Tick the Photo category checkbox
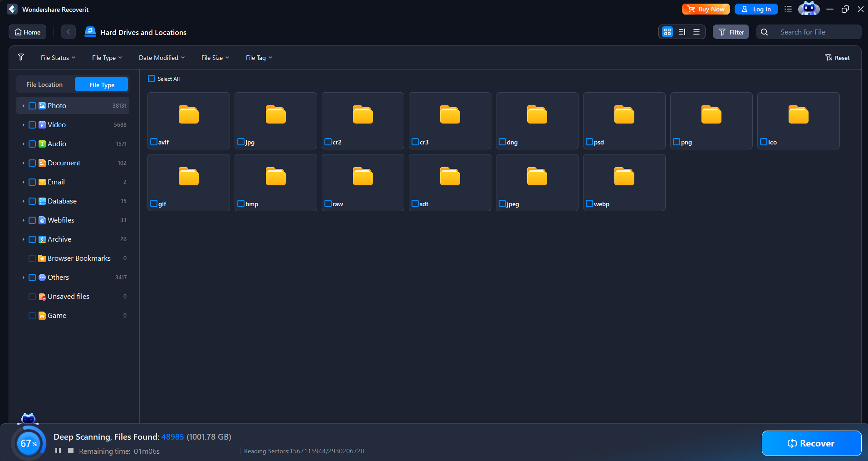The width and height of the screenshot is (868, 461). coord(32,105)
